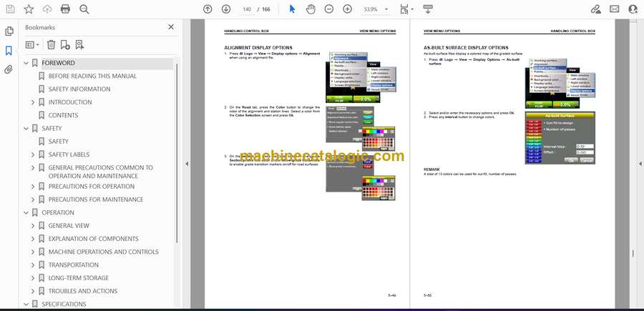This screenshot has height=311, width=644.
Task: Zoom out with the minus button
Action: [x=329, y=9]
